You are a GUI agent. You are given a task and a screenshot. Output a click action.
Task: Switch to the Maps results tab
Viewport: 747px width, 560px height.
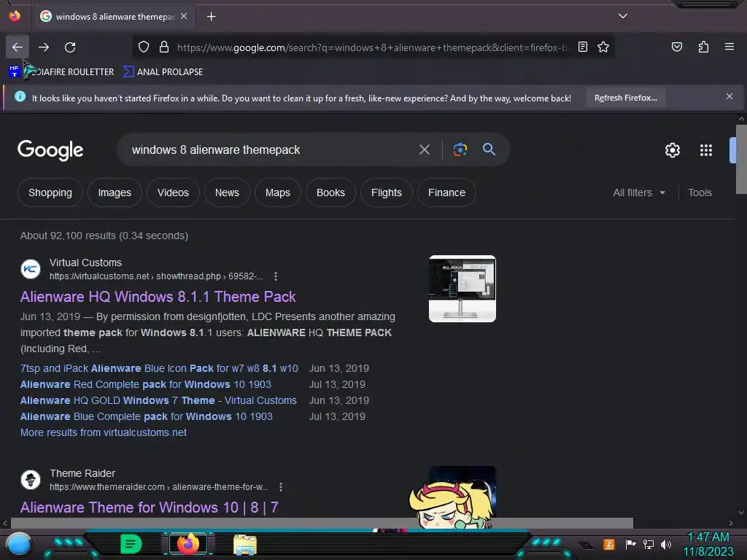click(x=278, y=192)
